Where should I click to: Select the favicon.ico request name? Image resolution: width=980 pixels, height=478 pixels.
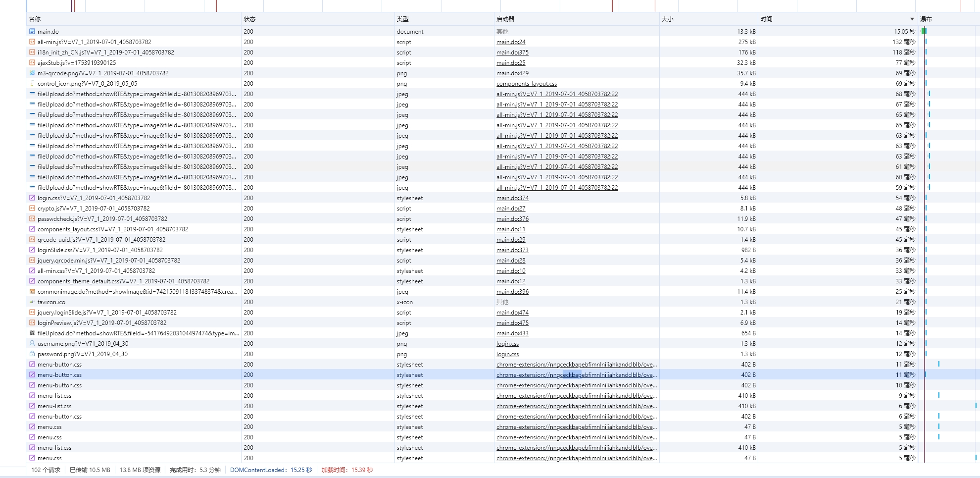[51, 302]
